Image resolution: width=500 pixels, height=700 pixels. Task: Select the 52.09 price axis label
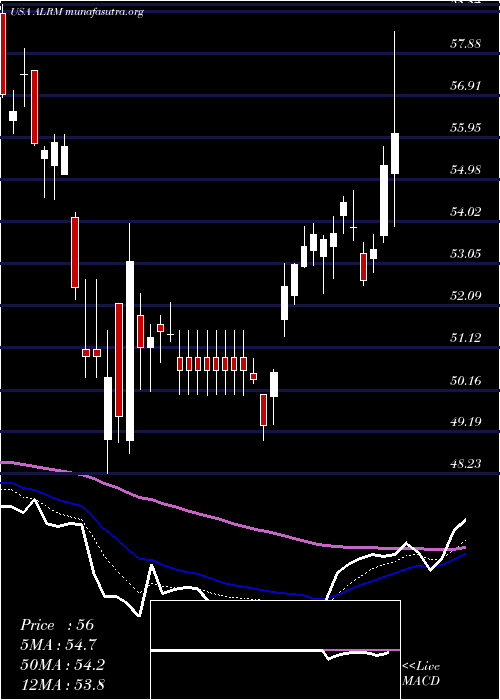pyautogui.click(x=465, y=296)
